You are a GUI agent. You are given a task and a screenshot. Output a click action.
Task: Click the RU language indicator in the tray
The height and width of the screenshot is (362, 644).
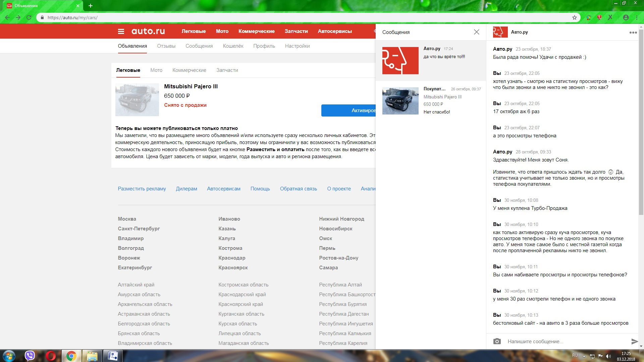575,355
